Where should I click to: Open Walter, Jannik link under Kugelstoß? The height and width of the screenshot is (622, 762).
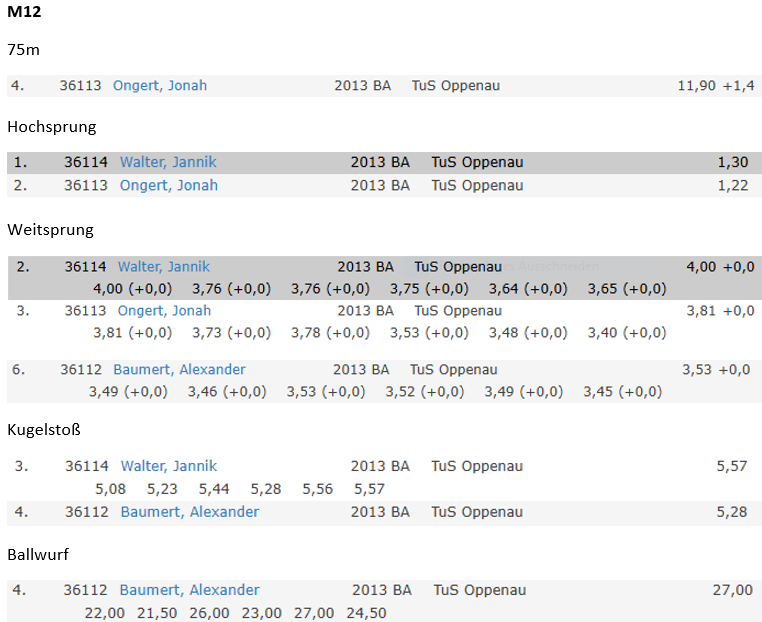169,466
